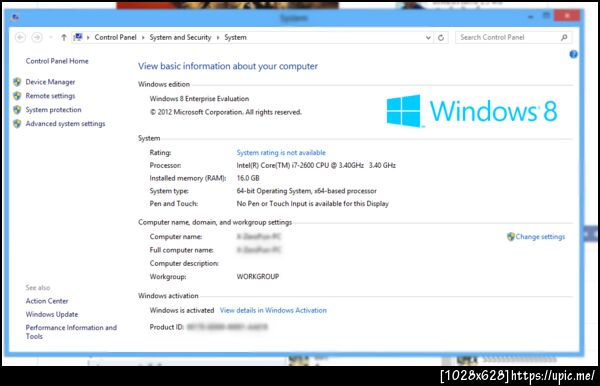
Task: Expand chevron before Control Panel breadcrumb
Action: [88, 37]
